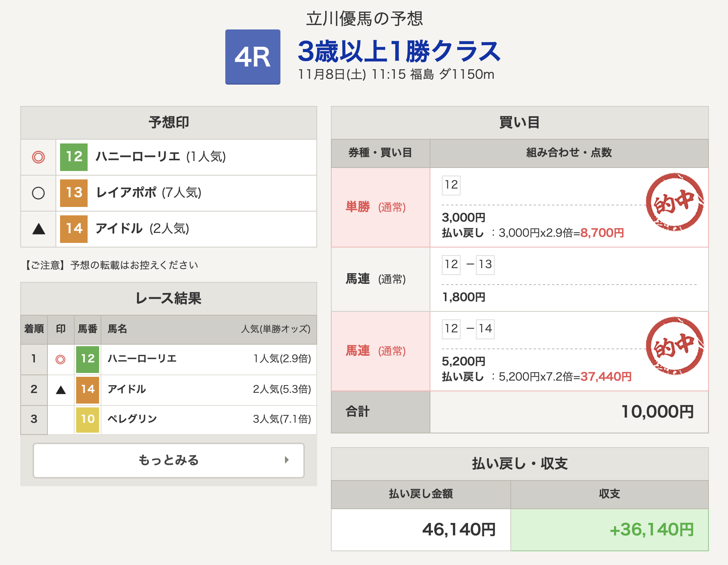Click the red double-circle mark in predictions
The width and height of the screenshot is (728, 565).
[x=38, y=157]
